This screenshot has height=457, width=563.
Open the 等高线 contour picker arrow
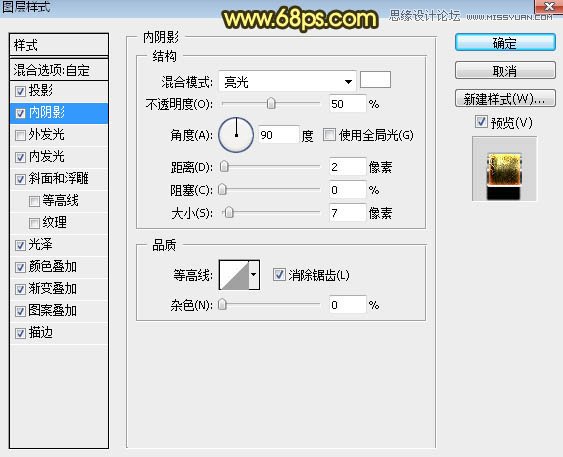tap(254, 275)
